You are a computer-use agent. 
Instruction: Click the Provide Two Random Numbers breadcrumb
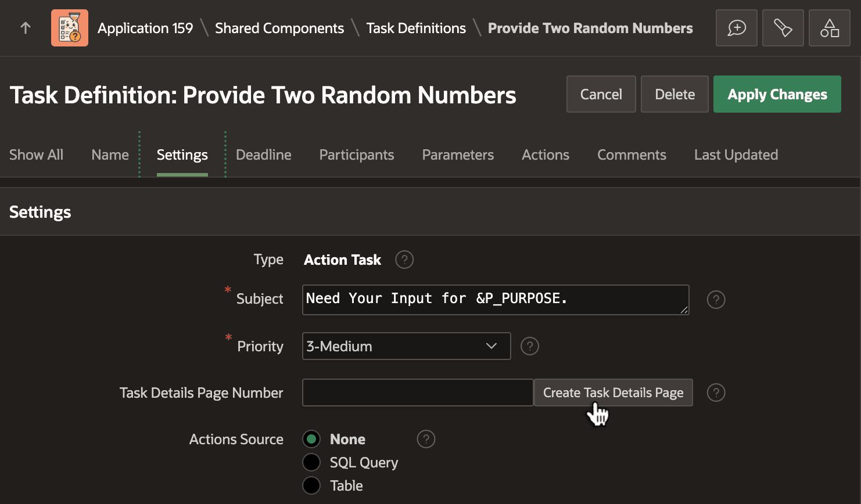point(590,28)
